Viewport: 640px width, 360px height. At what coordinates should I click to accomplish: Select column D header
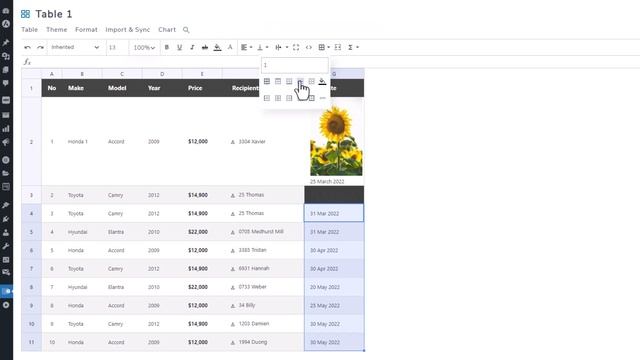pyautogui.click(x=162, y=74)
